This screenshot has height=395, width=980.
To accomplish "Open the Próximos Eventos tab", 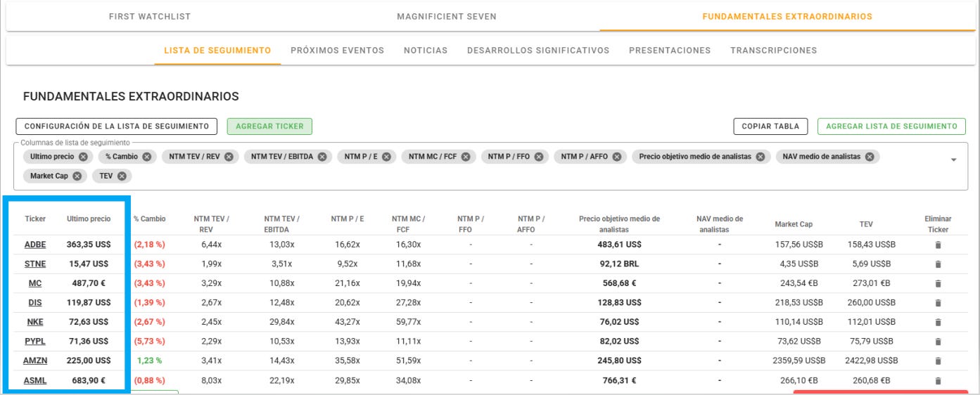I will [338, 51].
